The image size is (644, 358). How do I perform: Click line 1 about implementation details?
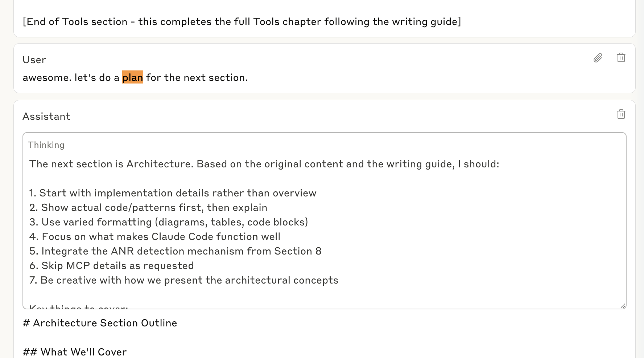[x=172, y=193]
